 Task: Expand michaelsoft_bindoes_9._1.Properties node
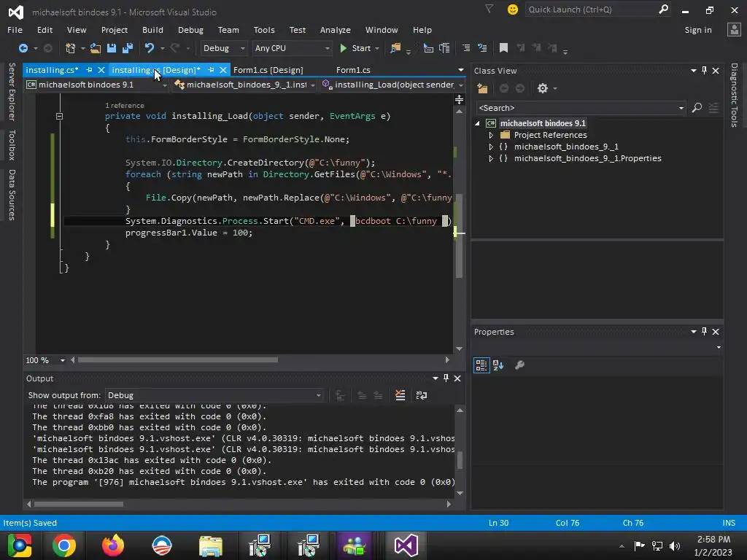pyautogui.click(x=491, y=158)
